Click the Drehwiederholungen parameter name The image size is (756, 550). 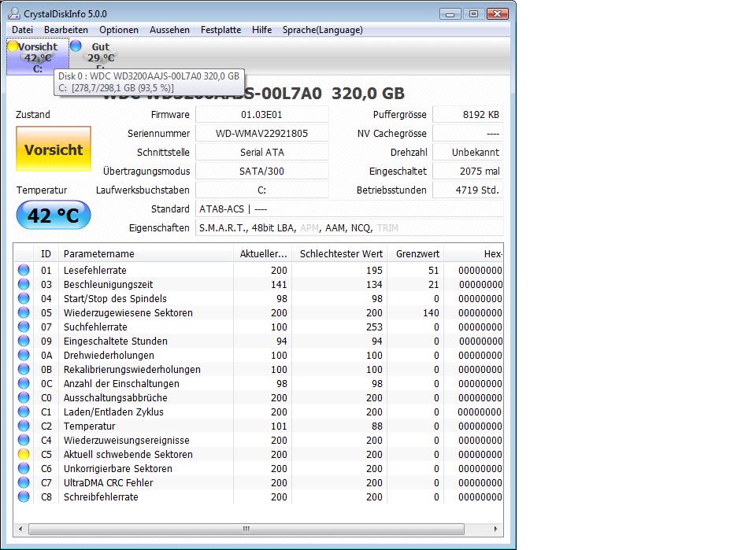109,355
